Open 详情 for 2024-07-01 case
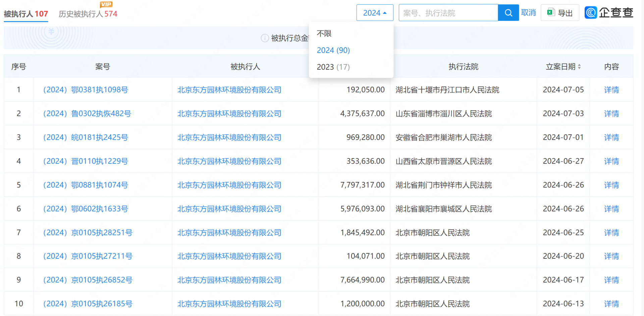This screenshot has width=644, height=316. pyautogui.click(x=611, y=137)
